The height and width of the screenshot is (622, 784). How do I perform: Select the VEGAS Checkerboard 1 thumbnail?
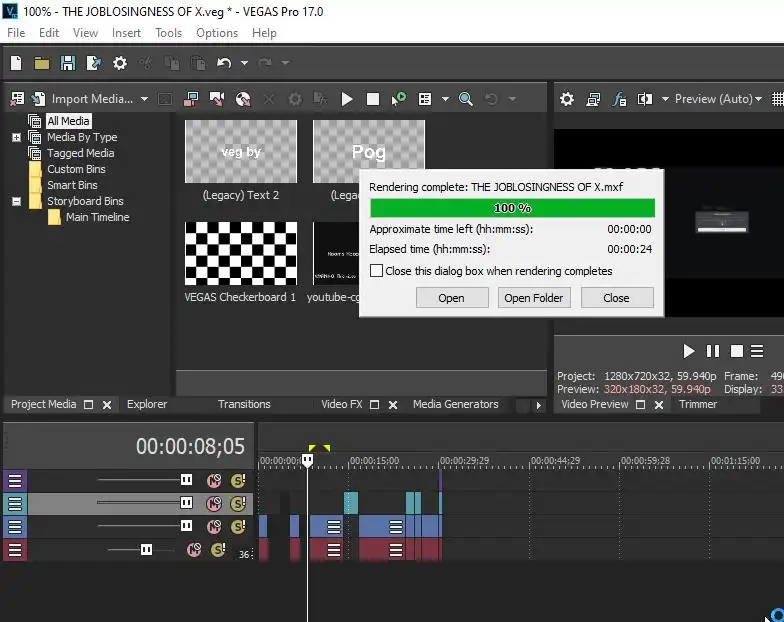[241, 254]
